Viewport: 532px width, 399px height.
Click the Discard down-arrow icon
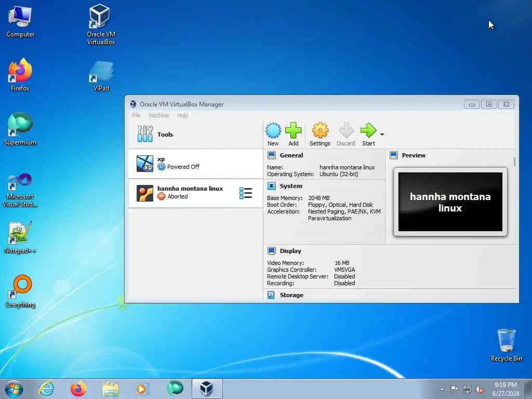pos(345,130)
